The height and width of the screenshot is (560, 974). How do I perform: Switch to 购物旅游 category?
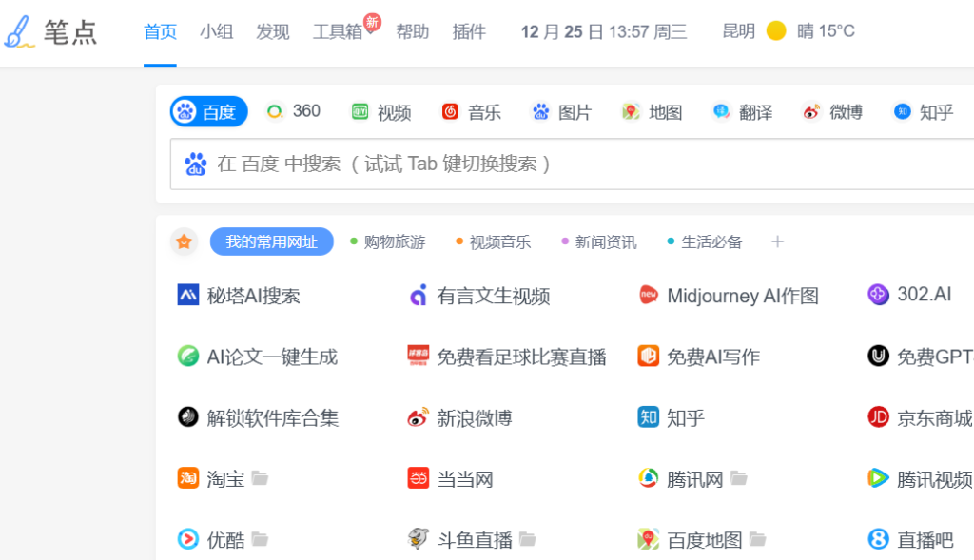(388, 242)
